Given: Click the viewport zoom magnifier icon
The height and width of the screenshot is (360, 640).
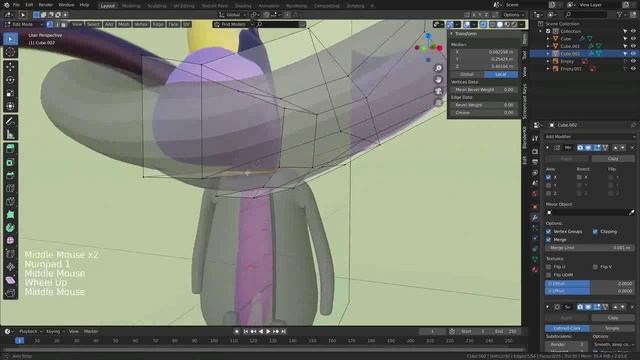Looking at the screenshot, I should tap(438, 68).
